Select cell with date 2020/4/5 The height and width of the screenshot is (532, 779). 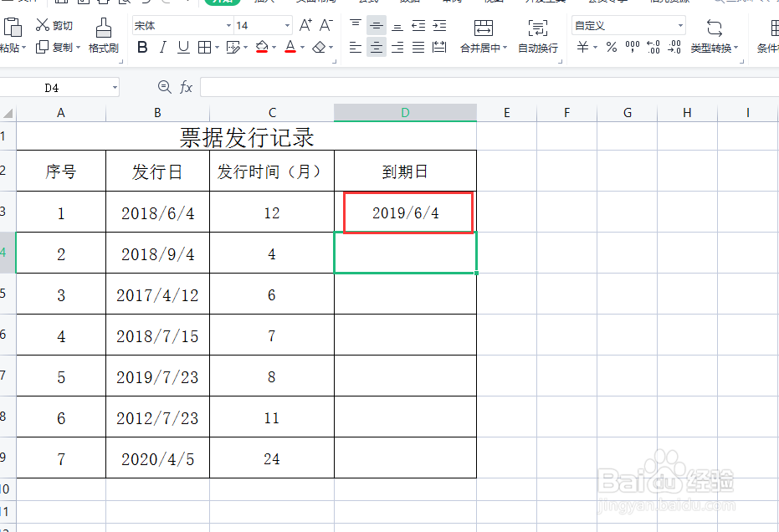click(x=157, y=458)
